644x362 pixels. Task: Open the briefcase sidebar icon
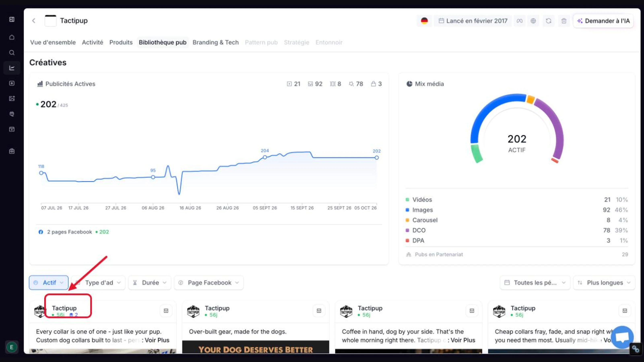(x=12, y=151)
